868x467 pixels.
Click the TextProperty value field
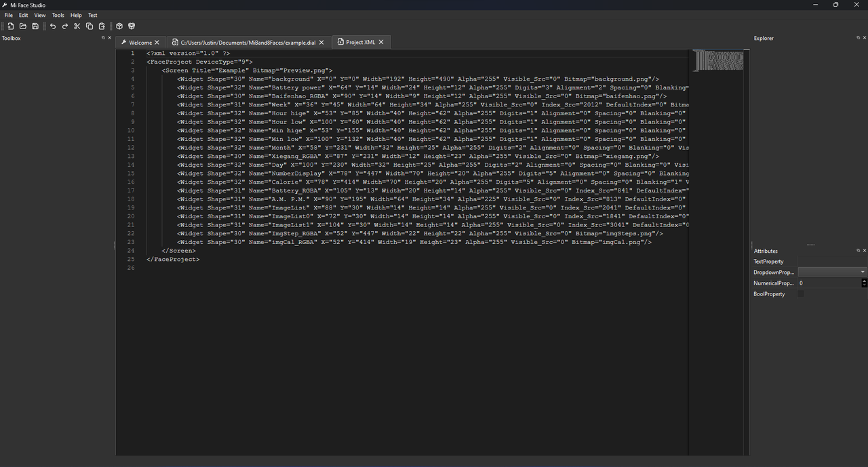point(832,261)
